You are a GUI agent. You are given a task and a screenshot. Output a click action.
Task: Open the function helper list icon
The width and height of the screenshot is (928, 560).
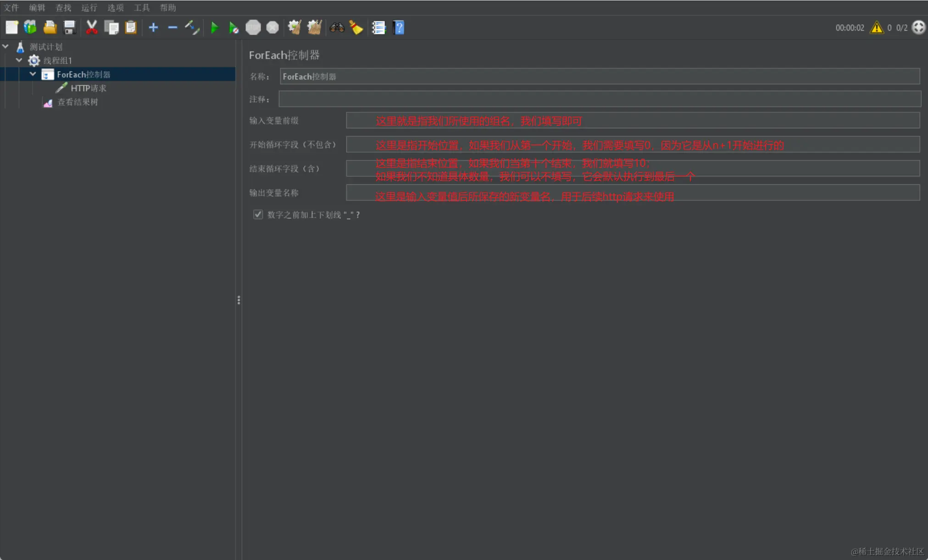[x=378, y=28]
